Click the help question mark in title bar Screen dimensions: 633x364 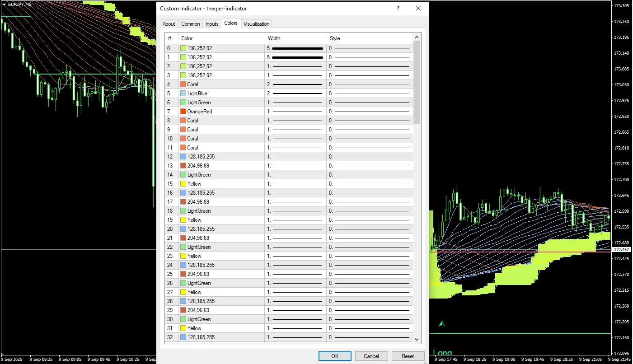[398, 8]
